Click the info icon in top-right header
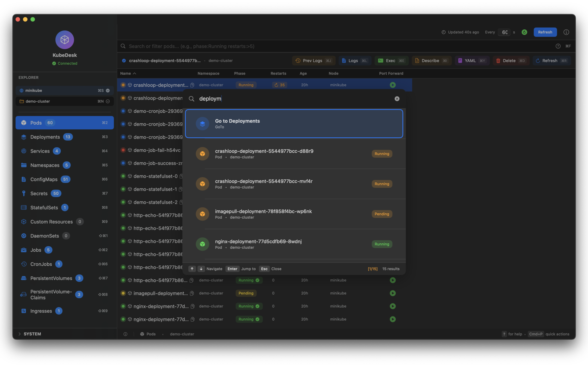588x367 pixels. [x=566, y=32]
